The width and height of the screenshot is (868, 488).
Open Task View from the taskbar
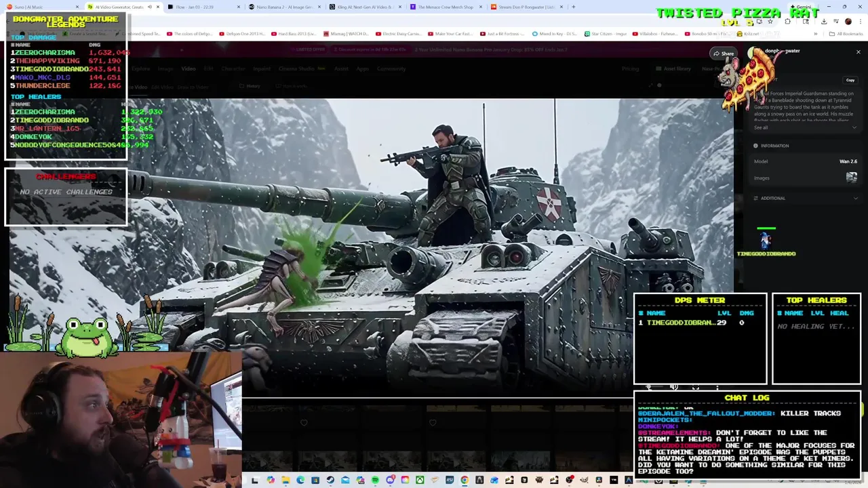pos(255,480)
